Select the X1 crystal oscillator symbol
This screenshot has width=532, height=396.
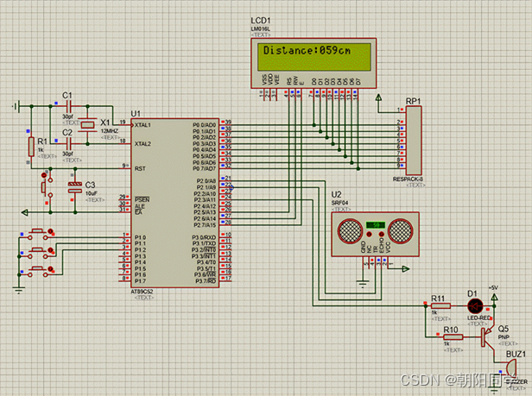click(87, 125)
